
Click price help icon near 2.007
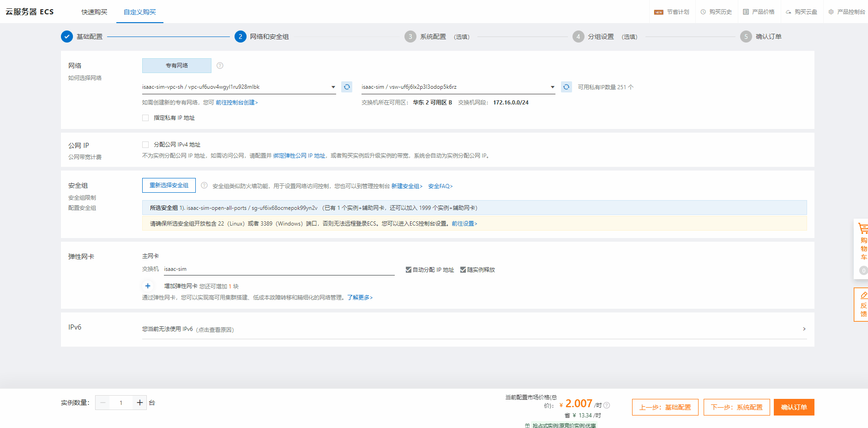pos(607,405)
